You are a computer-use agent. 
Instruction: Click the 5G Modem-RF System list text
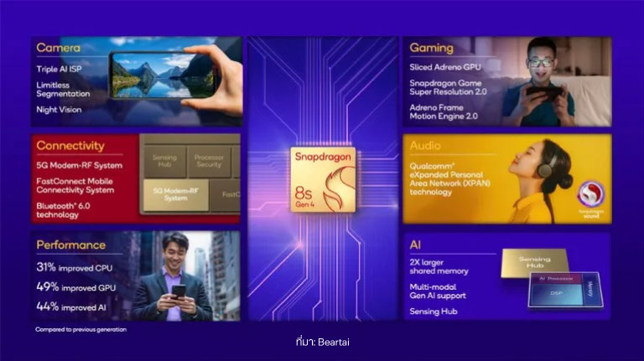pyautogui.click(x=80, y=165)
